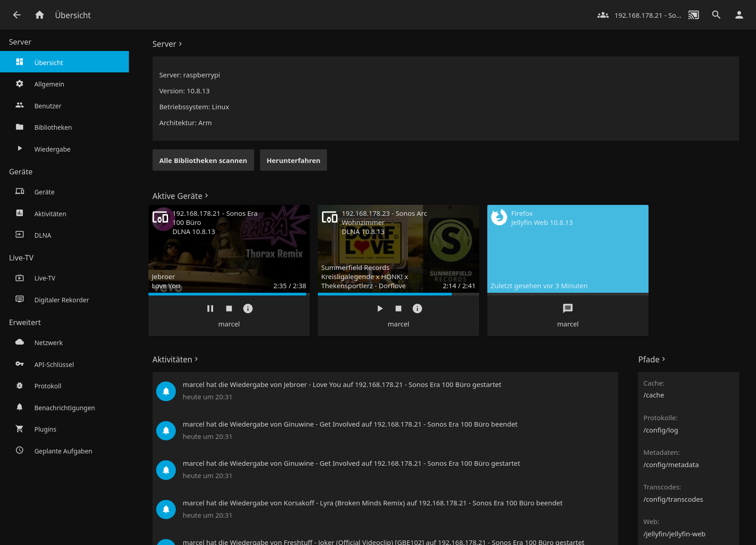Image resolution: width=756 pixels, height=545 pixels.
Task: Click the Jebroer Love You progress bar
Action: (x=229, y=294)
